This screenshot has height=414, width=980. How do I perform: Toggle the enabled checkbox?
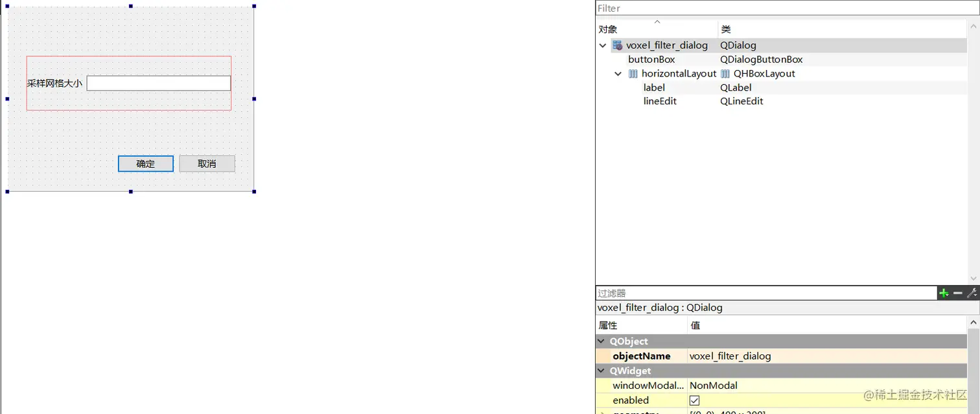pyautogui.click(x=694, y=400)
